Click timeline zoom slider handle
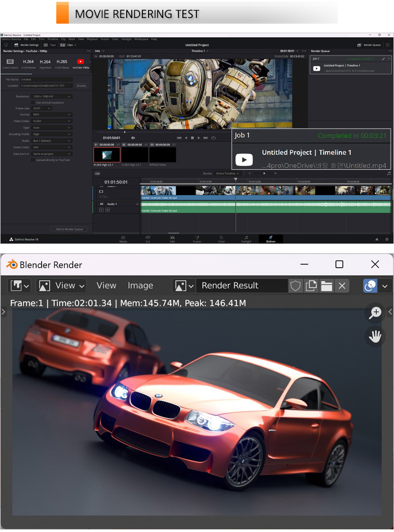394x532 pixels. click(264, 173)
